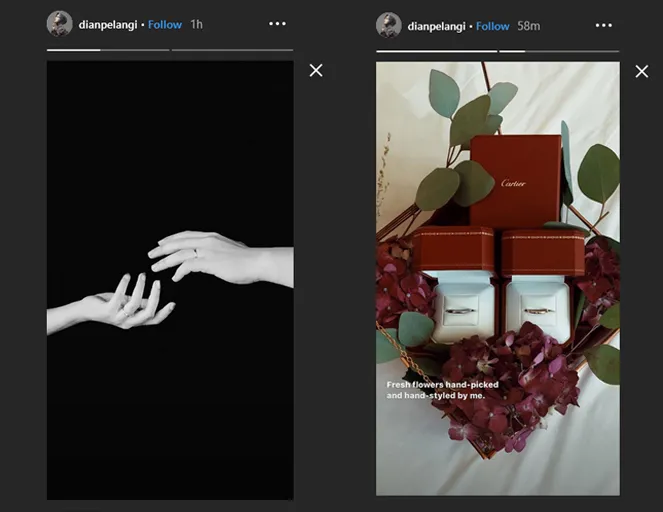This screenshot has height=512, width=663.
Task: Open three-dot menu on the 58m story
Action: [603, 25]
